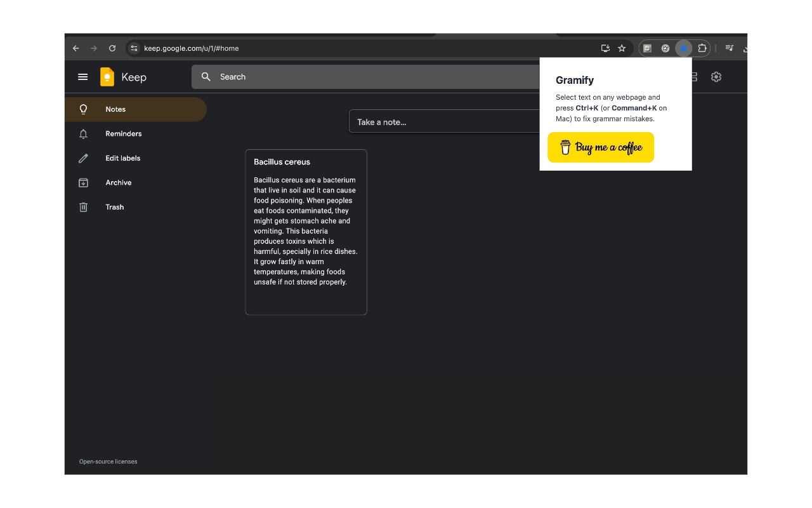Click the Reminders bell icon
This screenshot has height=508, width=812.
[83, 134]
